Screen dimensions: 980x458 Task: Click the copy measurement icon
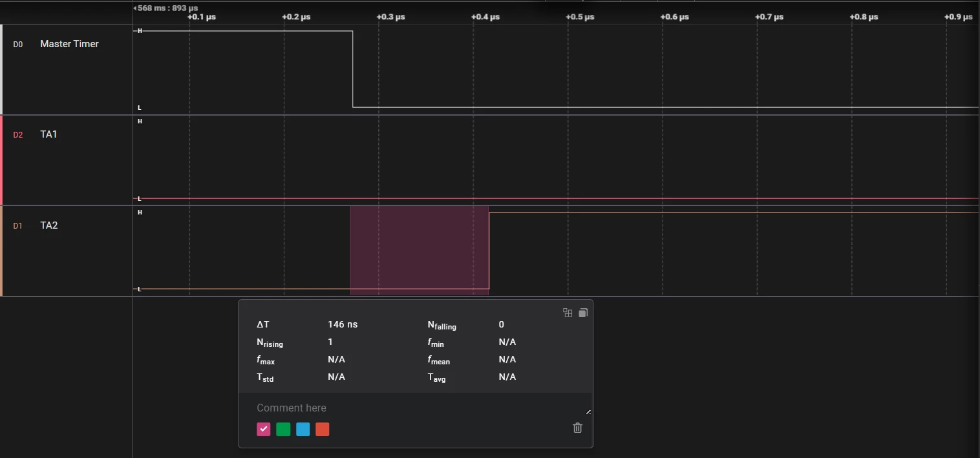pyautogui.click(x=582, y=313)
